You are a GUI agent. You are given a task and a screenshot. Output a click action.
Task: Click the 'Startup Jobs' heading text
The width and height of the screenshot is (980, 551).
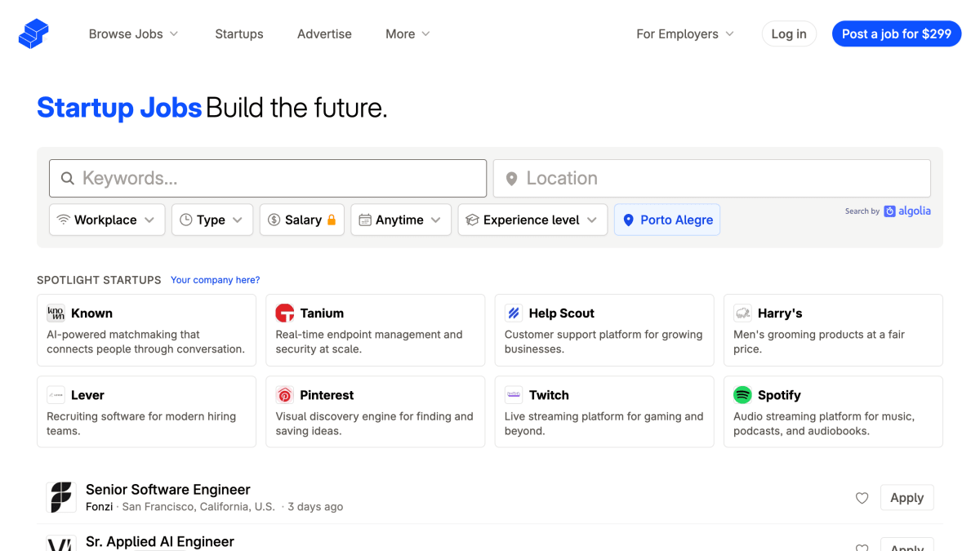119,108
